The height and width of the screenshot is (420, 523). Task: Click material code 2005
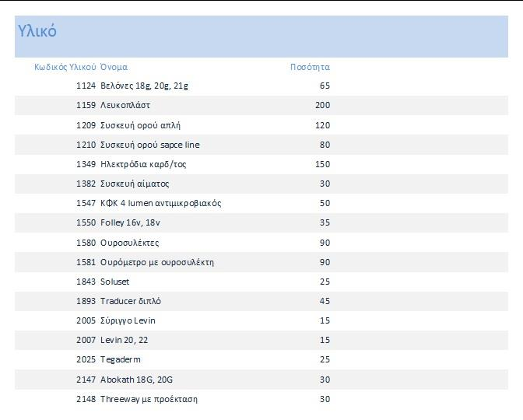[x=86, y=320]
